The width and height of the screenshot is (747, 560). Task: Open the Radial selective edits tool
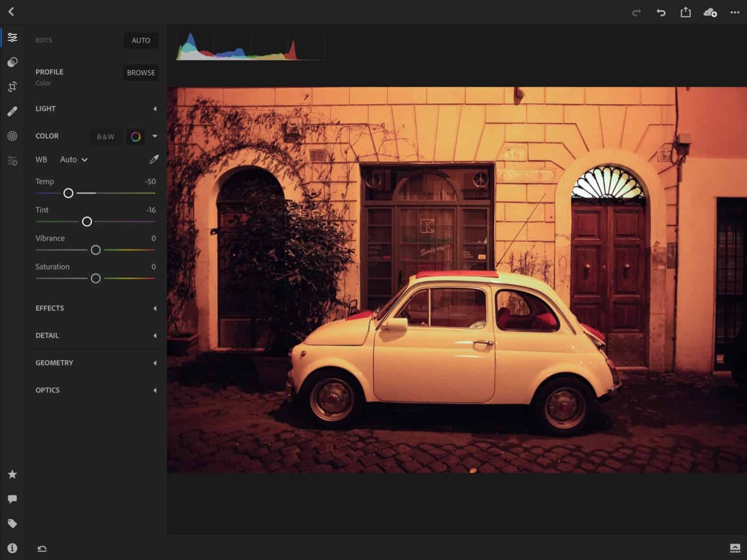(12, 136)
